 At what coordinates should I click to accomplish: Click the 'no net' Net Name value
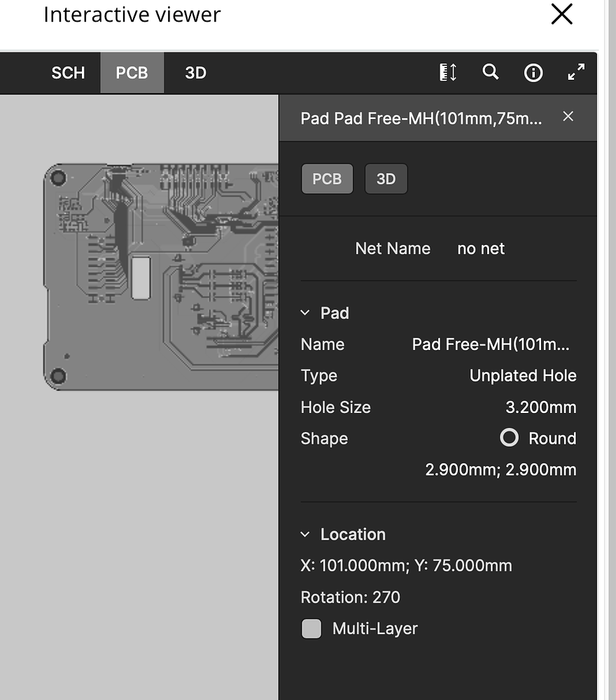pyautogui.click(x=481, y=248)
